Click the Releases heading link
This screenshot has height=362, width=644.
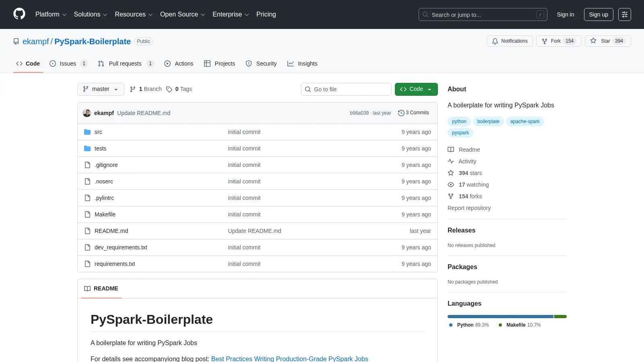461,230
